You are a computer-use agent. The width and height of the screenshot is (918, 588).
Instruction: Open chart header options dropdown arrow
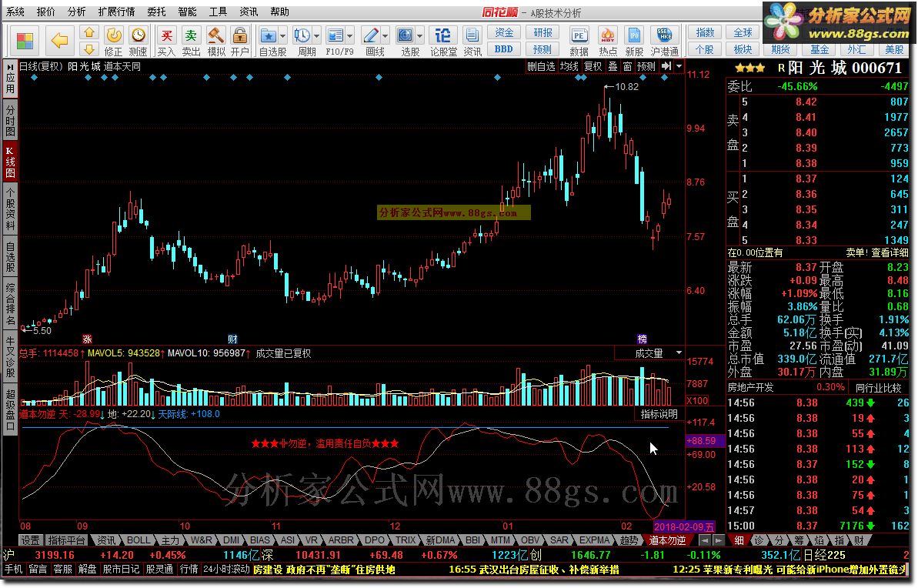click(x=679, y=66)
